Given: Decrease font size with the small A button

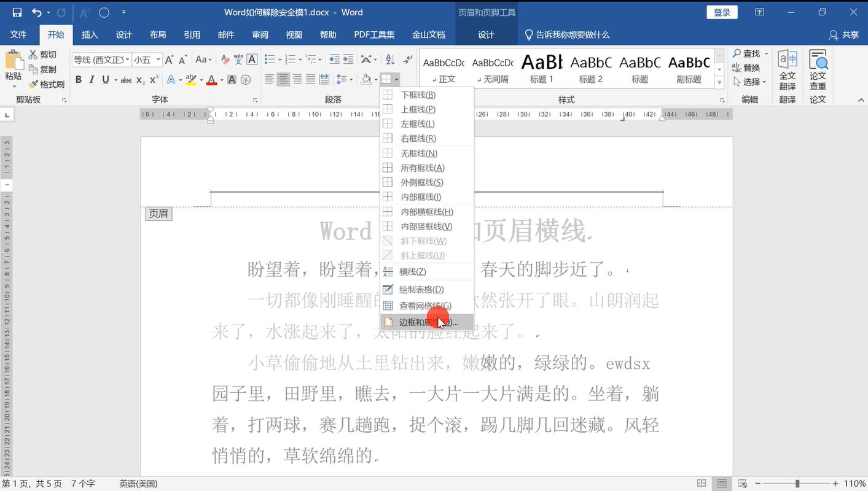Looking at the screenshot, I should pyautogui.click(x=182, y=60).
